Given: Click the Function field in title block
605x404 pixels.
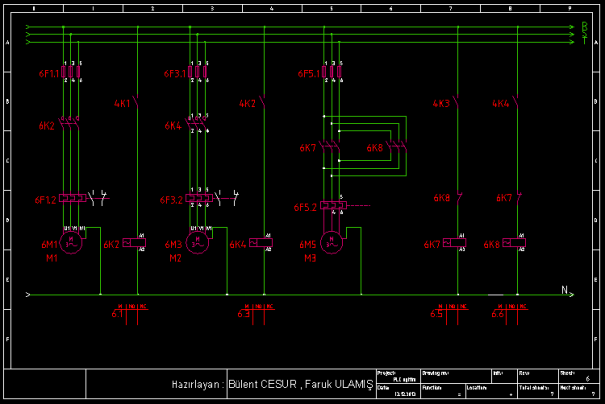Looking at the screenshot, I should click(443, 390).
